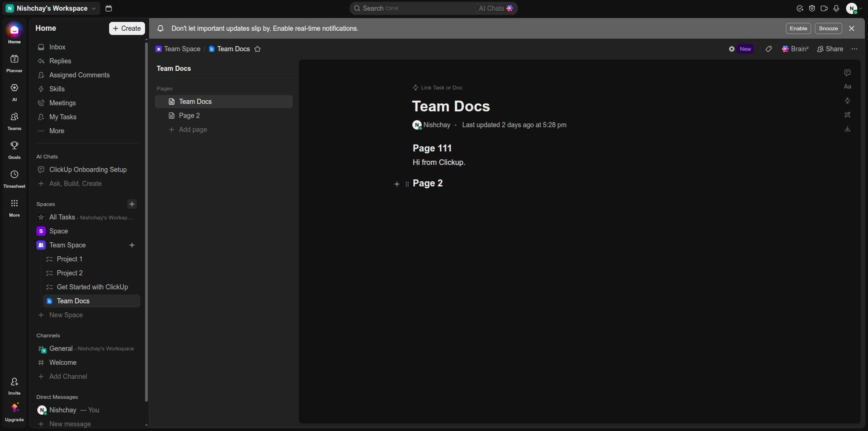The width and height of the screenshot is (868, 431).
Task: Open typography Aa settings icon
Action: pyautogui.click(x=847, y=87)
